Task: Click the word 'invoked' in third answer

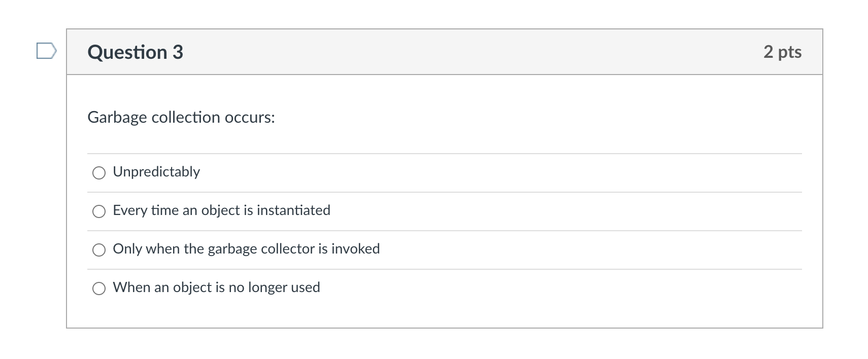Action: coord(355,249)
